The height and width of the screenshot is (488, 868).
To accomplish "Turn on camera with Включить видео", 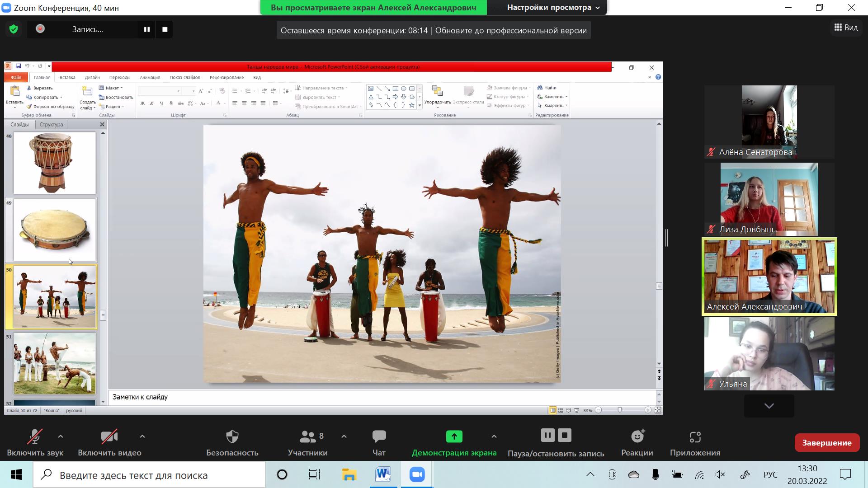I will 109,436.
